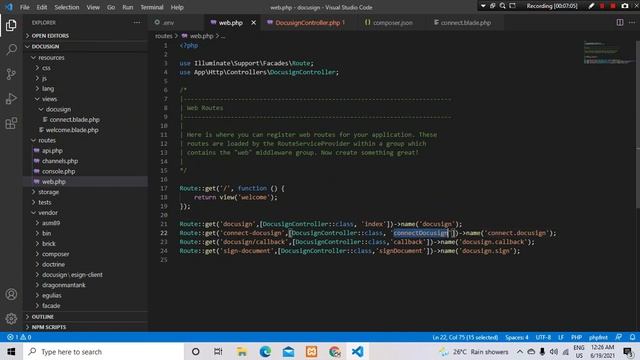This screenshot has width=640, height=360.
Task: Click the errors and warnings status indicator
Action: 19,337
